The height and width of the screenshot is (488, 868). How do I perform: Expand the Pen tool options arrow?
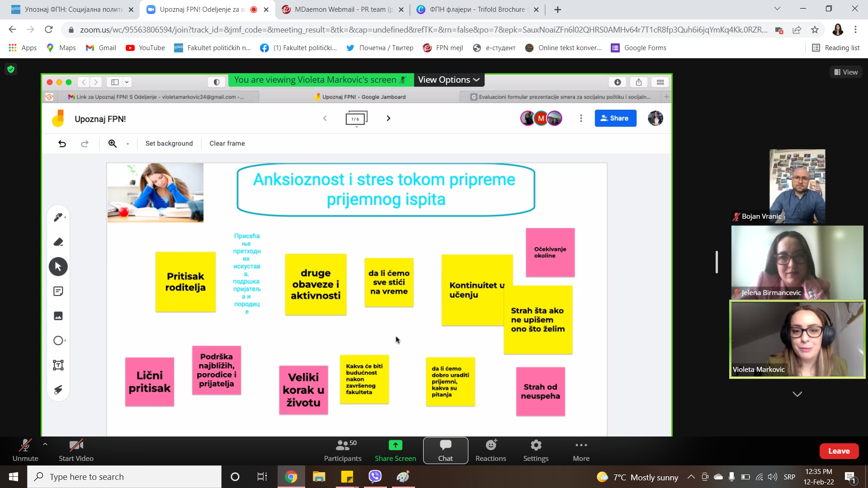(x=66, y=217)
